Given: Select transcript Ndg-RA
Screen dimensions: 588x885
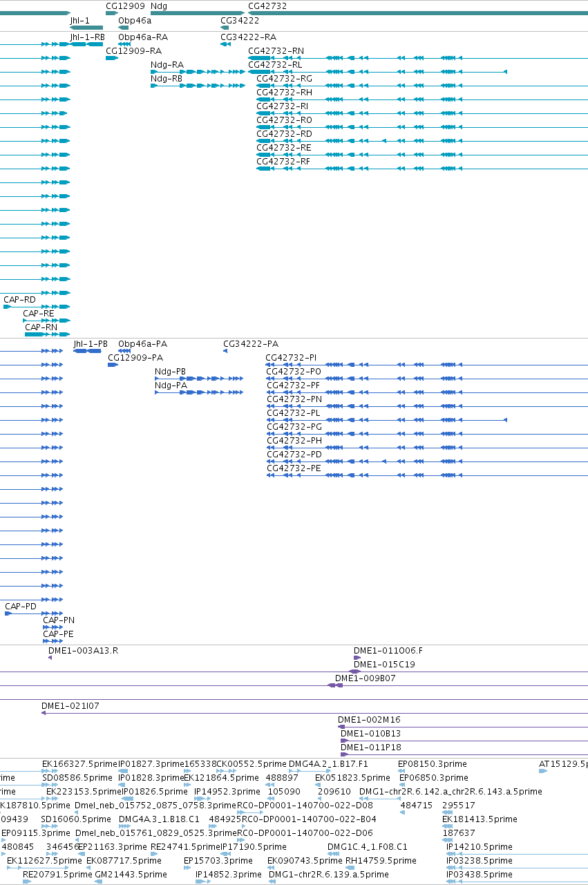Looking at the screenshot, I should (167, 64).
